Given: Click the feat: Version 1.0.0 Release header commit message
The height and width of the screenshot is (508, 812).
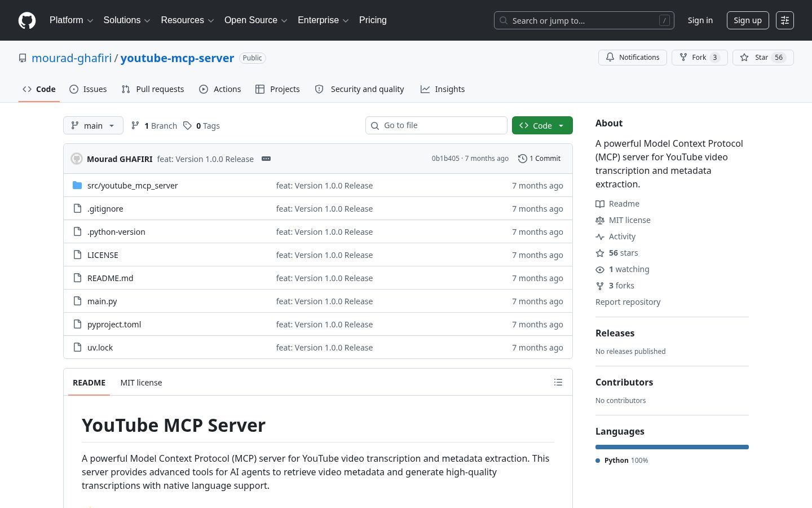Looking at the screenshot, I should (205, 159).
